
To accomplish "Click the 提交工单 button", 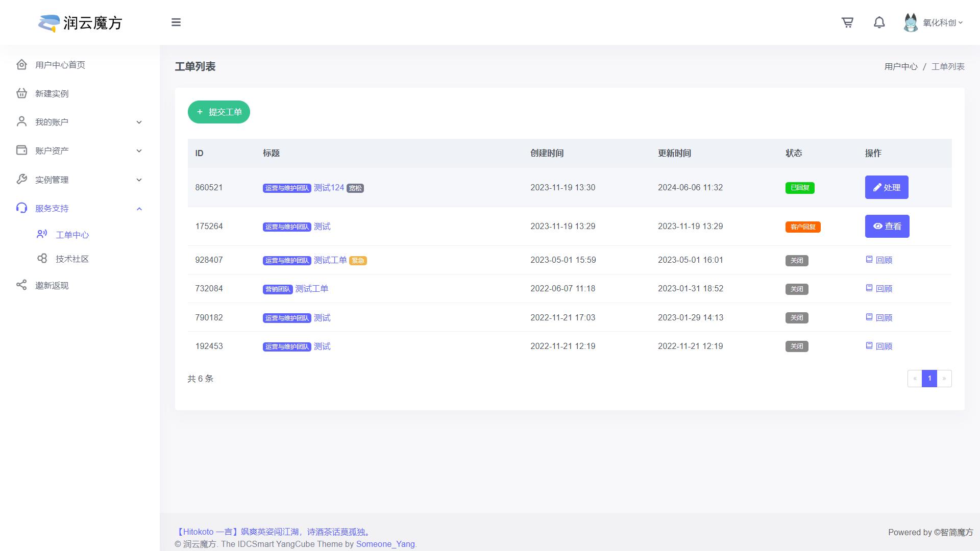I will coord(219,112).
